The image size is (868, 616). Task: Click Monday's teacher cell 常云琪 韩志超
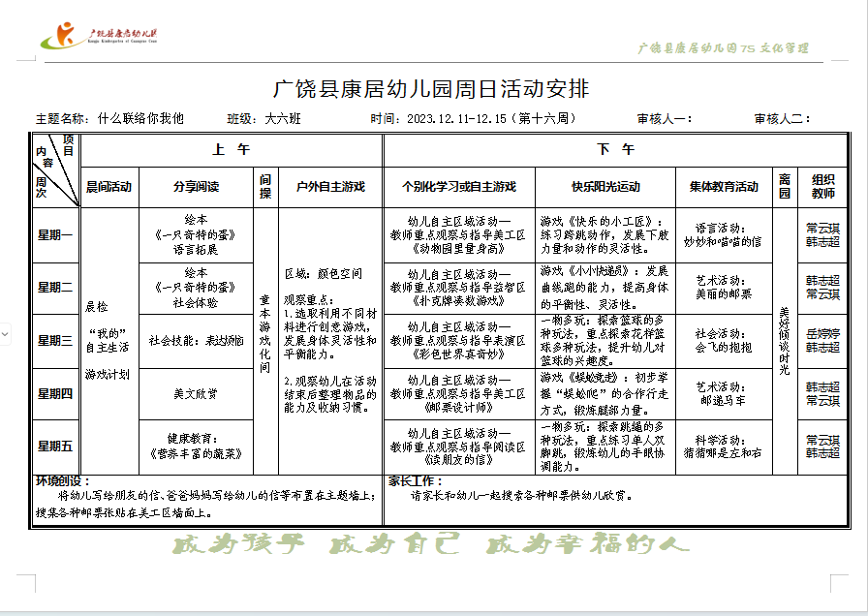tap(822, 235)
